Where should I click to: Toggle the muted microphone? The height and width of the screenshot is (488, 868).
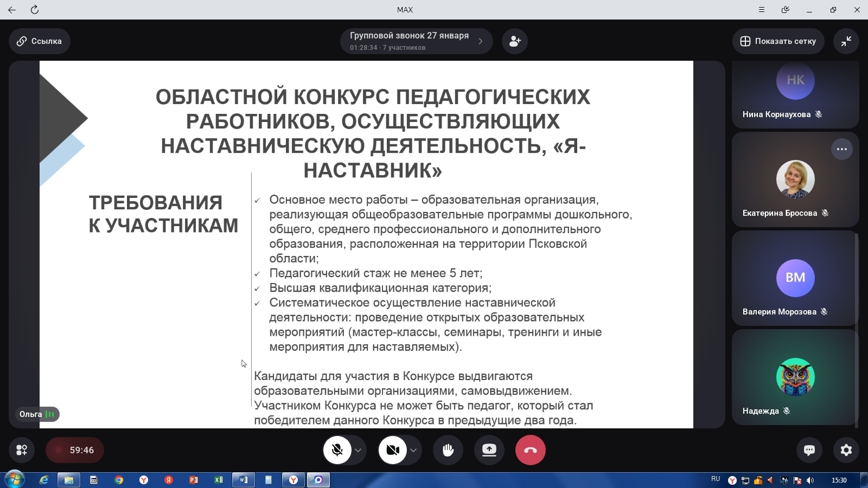pos(337,450)
